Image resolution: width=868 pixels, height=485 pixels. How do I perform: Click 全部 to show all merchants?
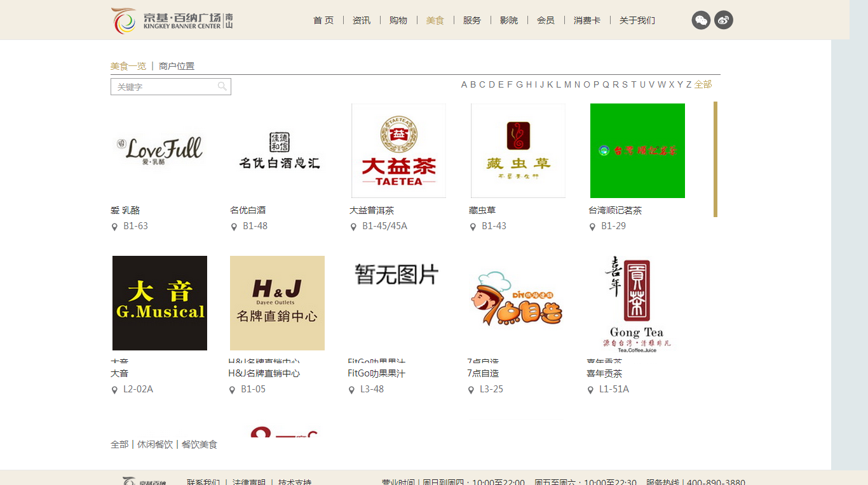[x=702, y=83]
